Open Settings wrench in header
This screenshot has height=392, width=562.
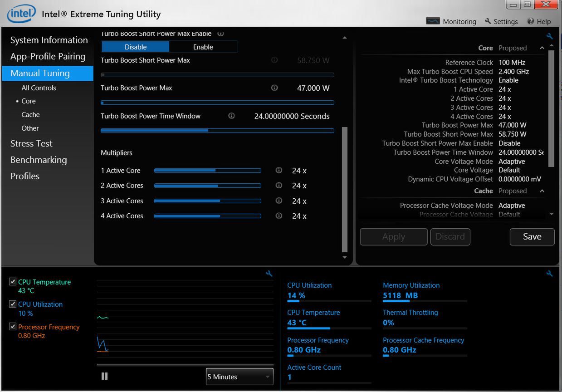pyautogui.click(x=488, y=21)
